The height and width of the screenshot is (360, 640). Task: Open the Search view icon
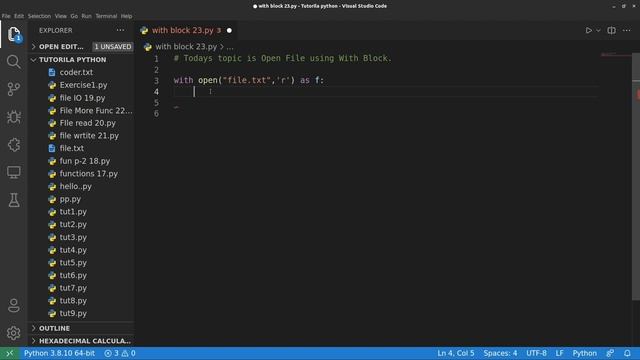coord(13,62)
